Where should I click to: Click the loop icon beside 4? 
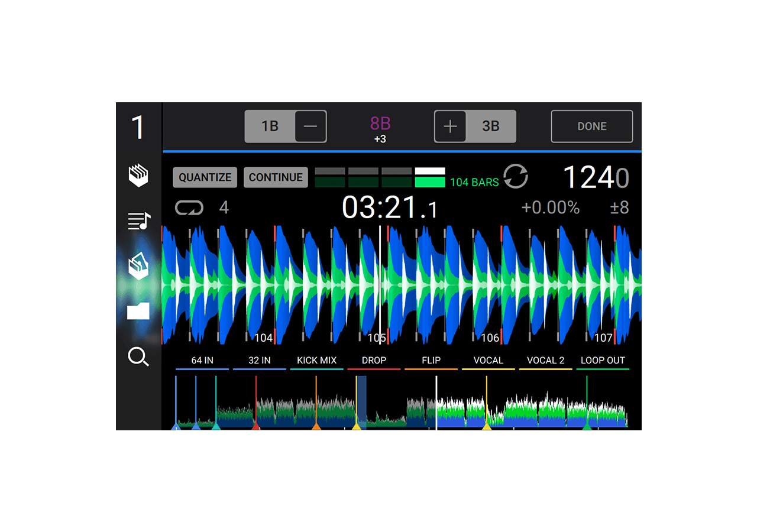tap(189, 207)
